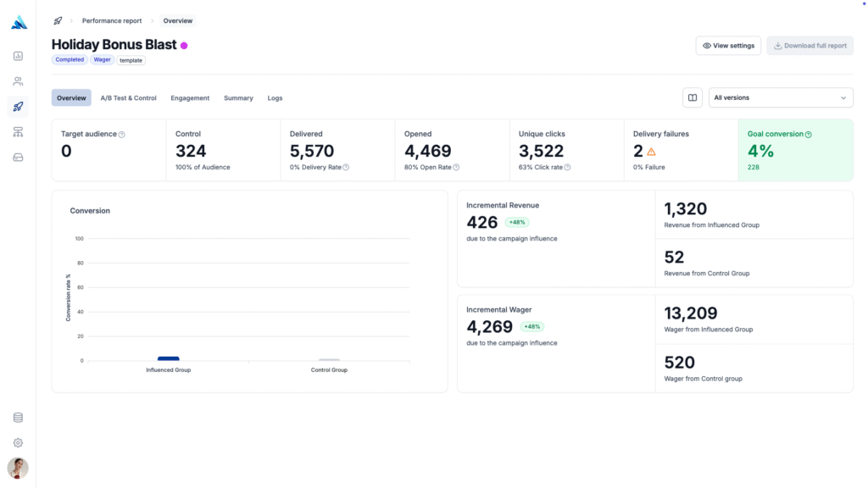
Task: Click the book guide icon button
Action: [693, 97]
